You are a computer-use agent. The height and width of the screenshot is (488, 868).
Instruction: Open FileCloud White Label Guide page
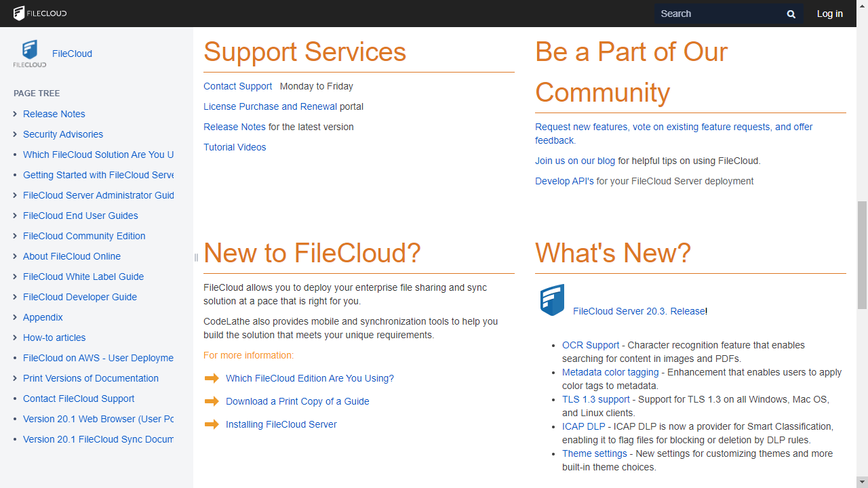(x=83, y=277)
